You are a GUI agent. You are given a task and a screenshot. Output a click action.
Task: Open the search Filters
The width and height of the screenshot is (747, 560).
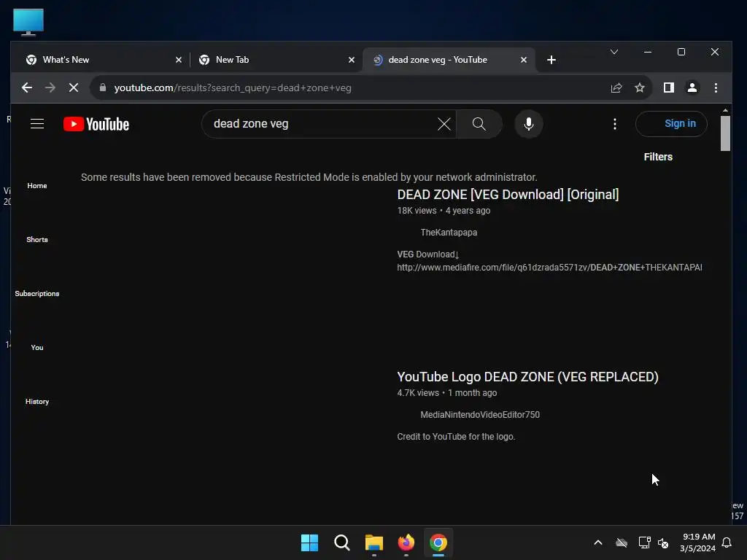click(658, 157)
